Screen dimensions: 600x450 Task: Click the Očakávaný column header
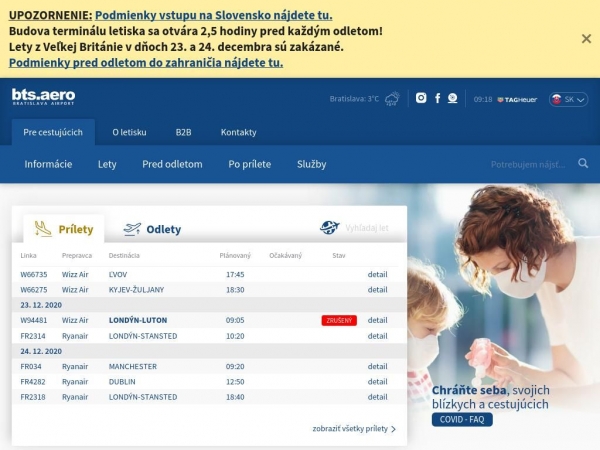point(285,256)
